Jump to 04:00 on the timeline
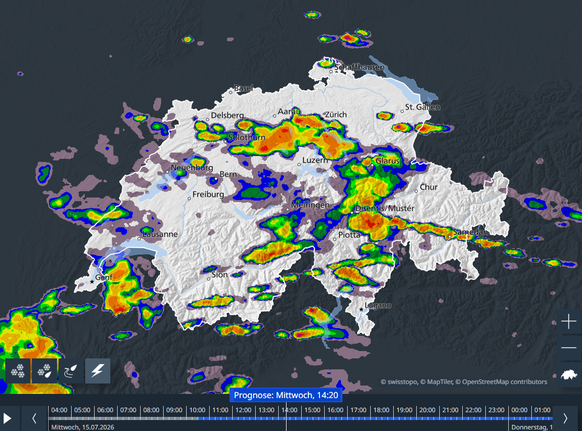Viewport: 582px width, 431px height. pyautogui.click(x=59, y=410)
